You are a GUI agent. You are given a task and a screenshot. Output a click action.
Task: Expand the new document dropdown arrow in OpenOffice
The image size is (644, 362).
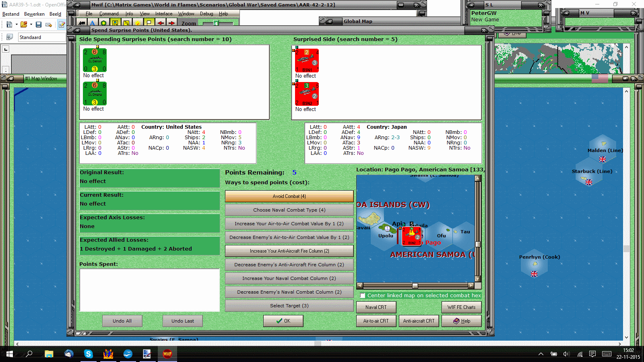pyautogui.click(x=17, y=25)
